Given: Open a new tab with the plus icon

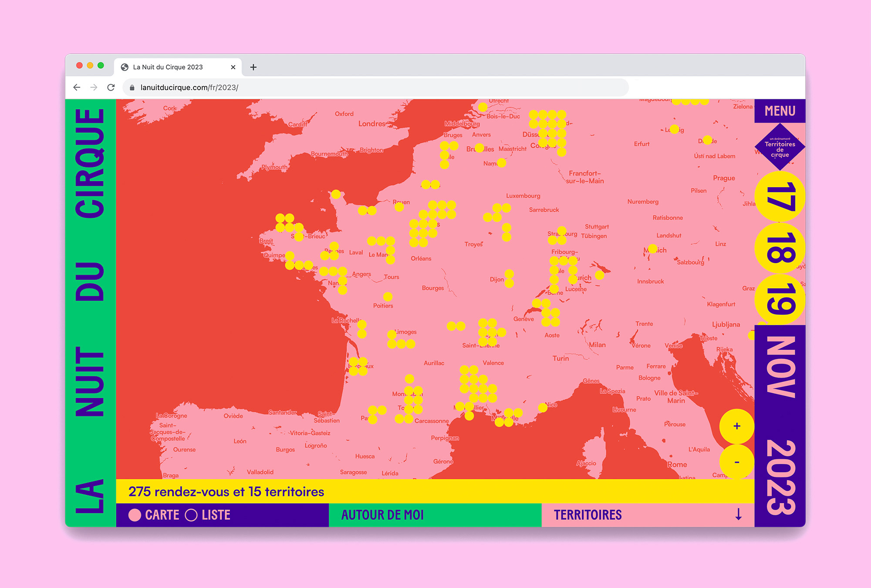Looking at the screenshot, I should [253, 67].
